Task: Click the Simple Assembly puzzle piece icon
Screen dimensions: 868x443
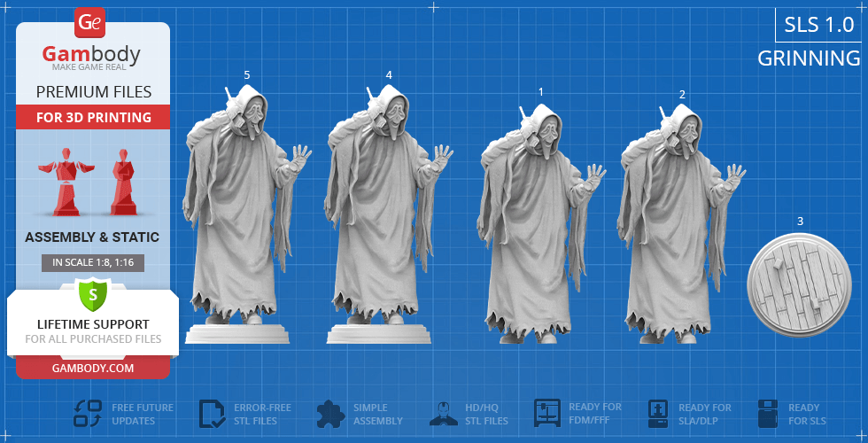Action: [x=330, y=414]
